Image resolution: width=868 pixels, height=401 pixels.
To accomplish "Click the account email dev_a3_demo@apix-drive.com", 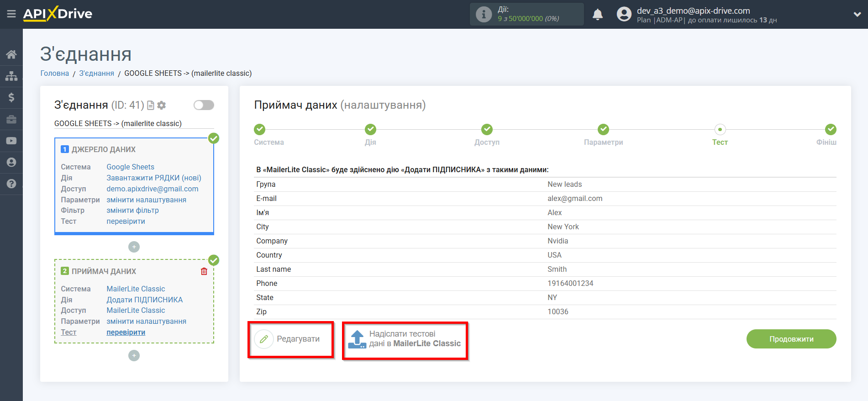I will (694, 11).
